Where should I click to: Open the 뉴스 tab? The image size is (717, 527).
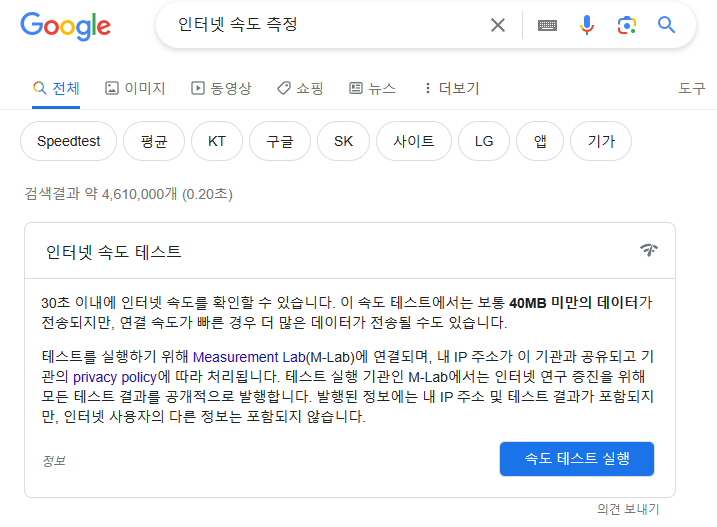pos(373,88)
